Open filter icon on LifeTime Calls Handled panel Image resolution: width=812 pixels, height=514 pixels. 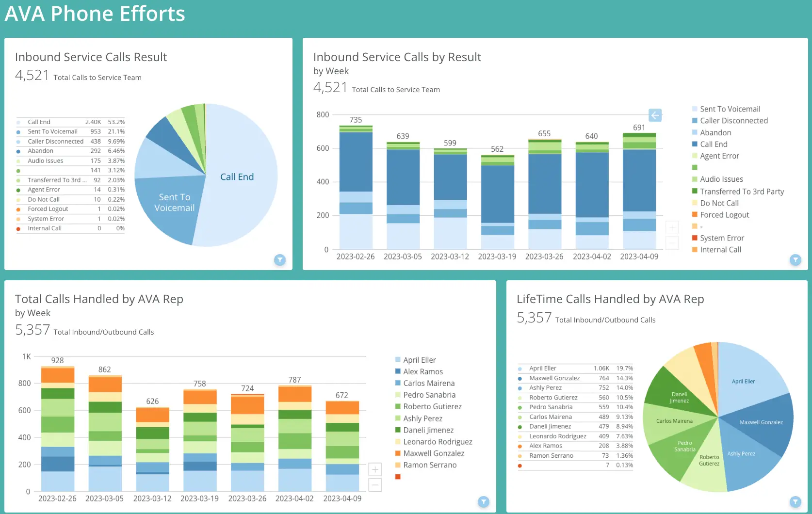click(796, 502)
